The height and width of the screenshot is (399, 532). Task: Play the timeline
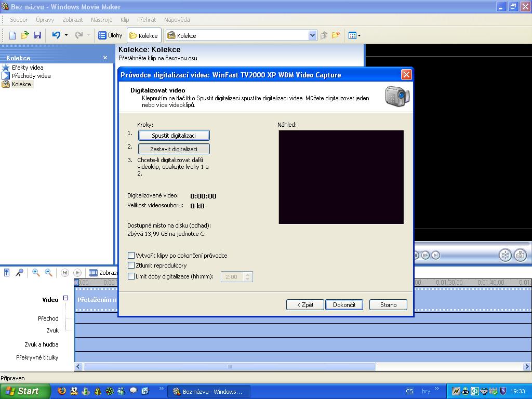(x=77, y=272)
